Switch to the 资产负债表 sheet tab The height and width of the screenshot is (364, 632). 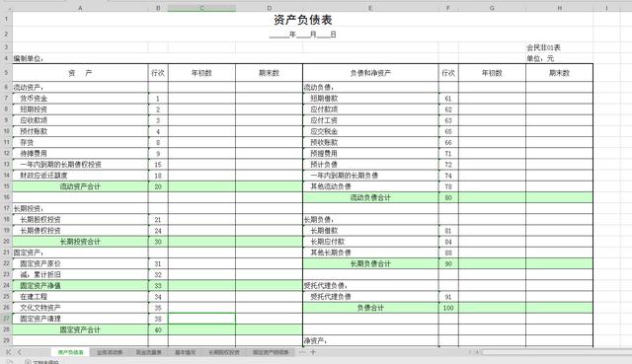pyautogui.click(x=70, y=352)
